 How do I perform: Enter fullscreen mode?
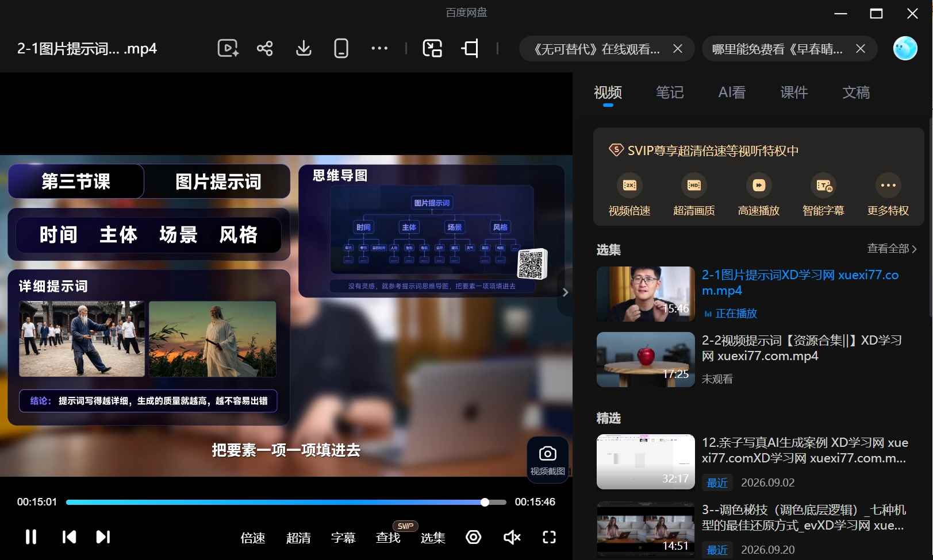[550, 537]
